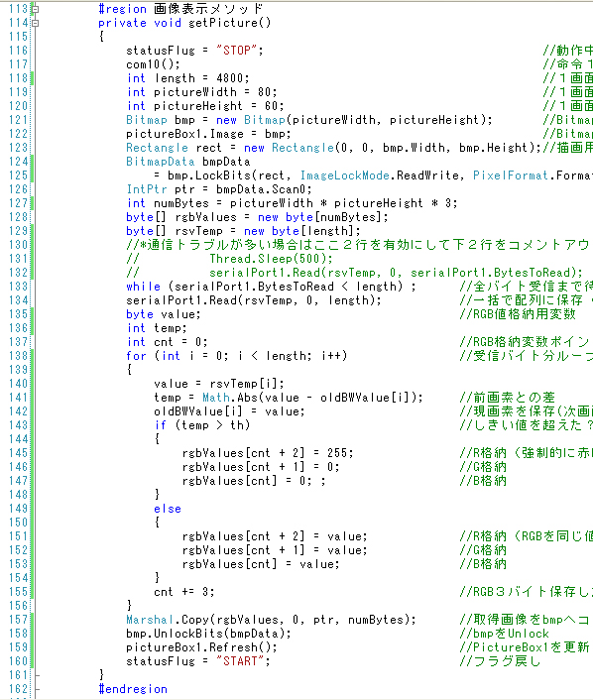Screen dimensions: 593x700
Task: Select line number 116
Action: coord(18,51)
